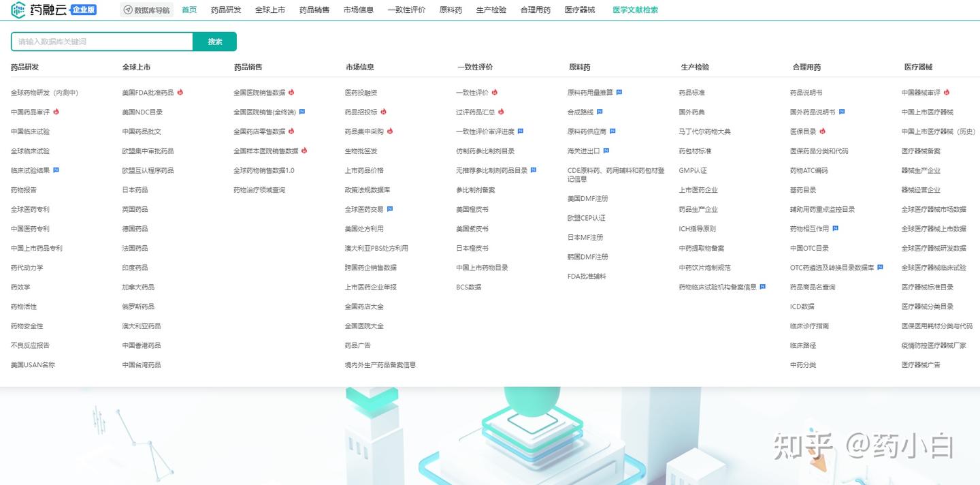Click the hot flame icon beside 全国医院销售数据
980x485 pixels.
coord(291,91)
